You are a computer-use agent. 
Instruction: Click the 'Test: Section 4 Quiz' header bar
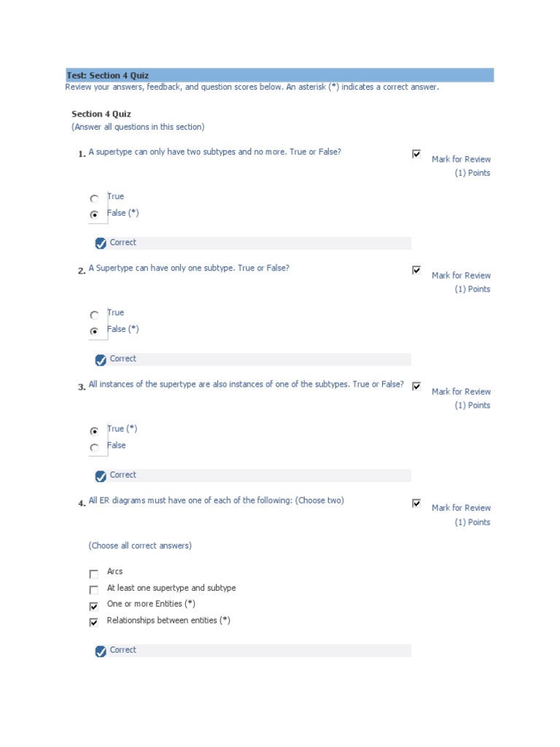coord(279,75)
